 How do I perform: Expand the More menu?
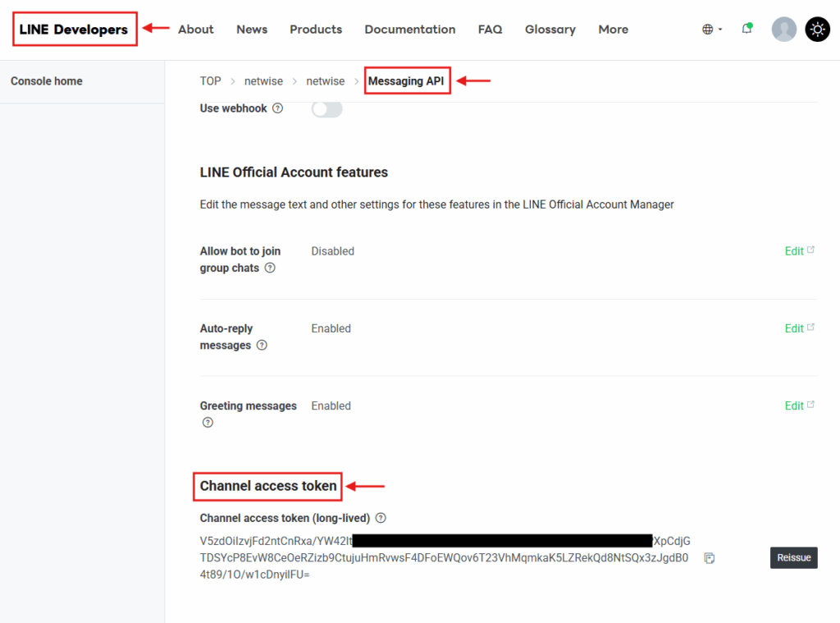[613, 30]
